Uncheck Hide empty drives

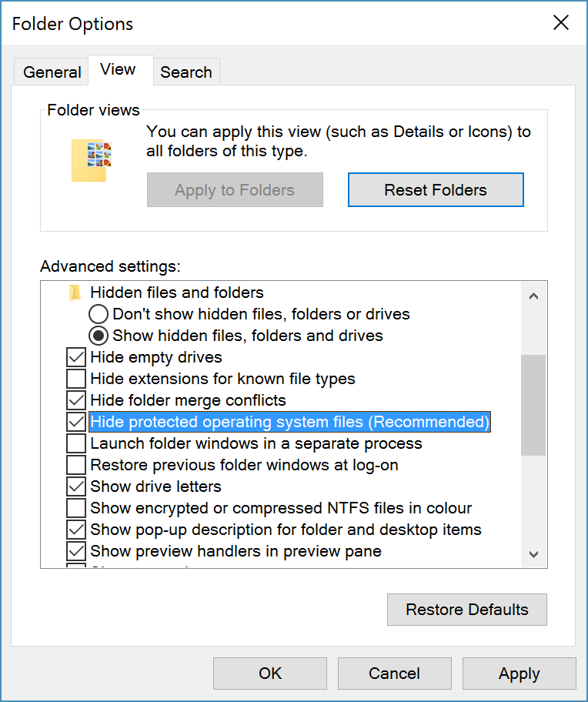[76, 357]
